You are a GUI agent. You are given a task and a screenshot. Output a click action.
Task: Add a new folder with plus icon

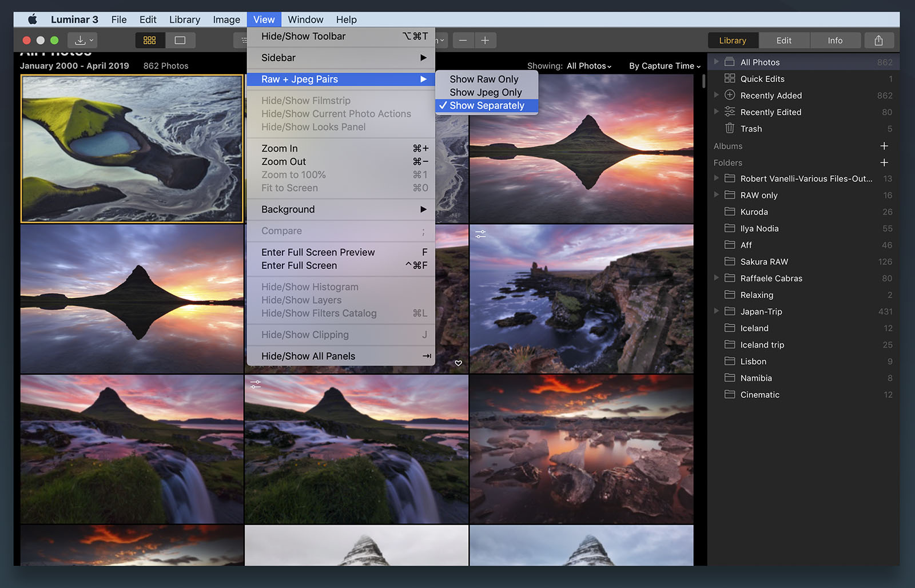pyautogui.click(x=884, y=162)
